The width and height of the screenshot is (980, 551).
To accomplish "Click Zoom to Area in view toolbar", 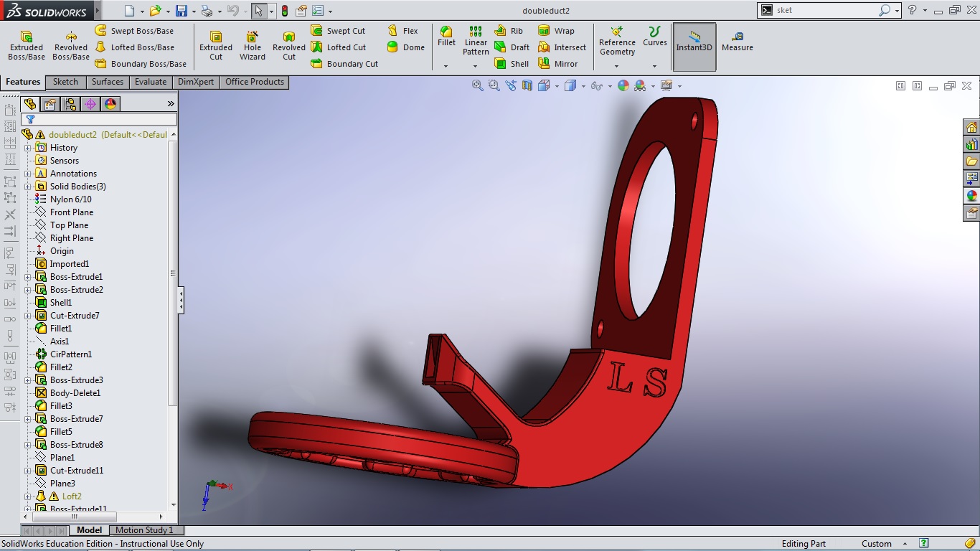I will coord(494,86).
